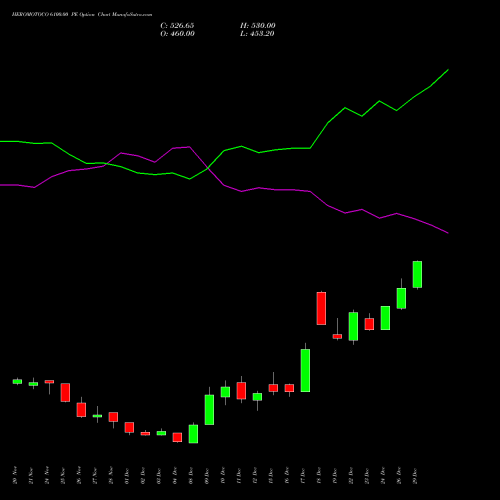Select the close value C: 526.65
This screenshot has width=500, height=500.
177,26
